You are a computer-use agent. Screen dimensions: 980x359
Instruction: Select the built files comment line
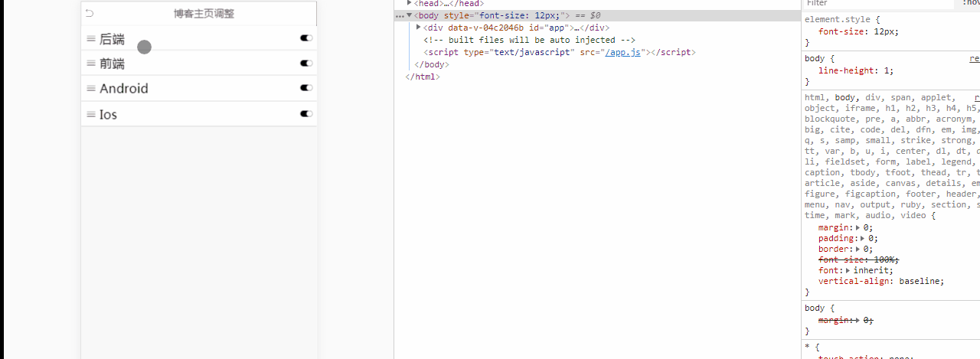529,40
